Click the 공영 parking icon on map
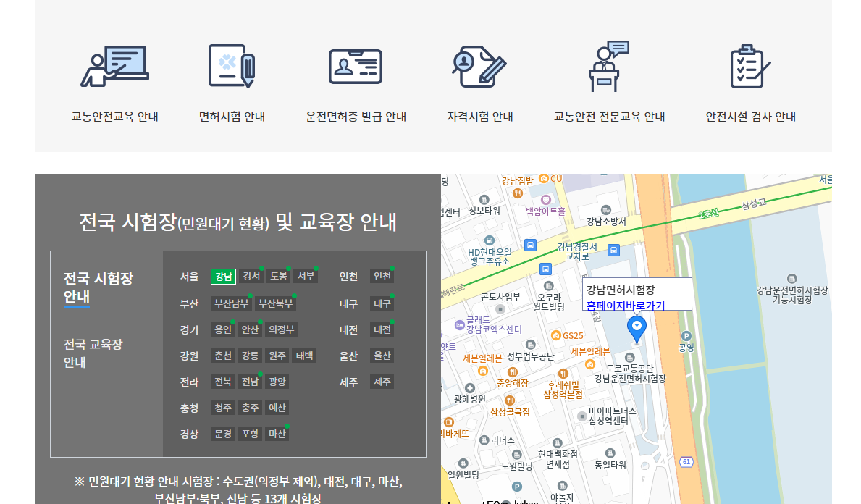This screenshot has width=861, height=504. point(686,336)
